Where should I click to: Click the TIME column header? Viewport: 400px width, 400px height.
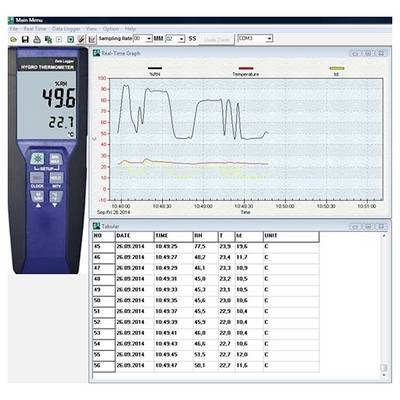[x=173, y=236]
